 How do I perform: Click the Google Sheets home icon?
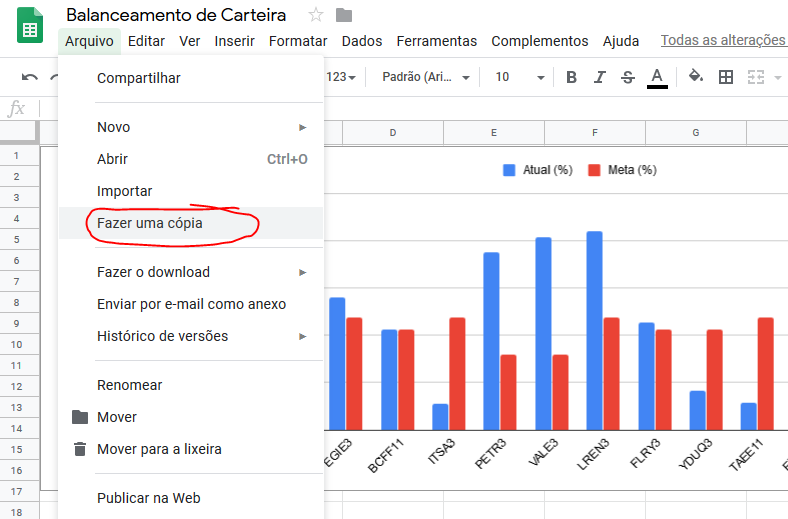point(30,26)
